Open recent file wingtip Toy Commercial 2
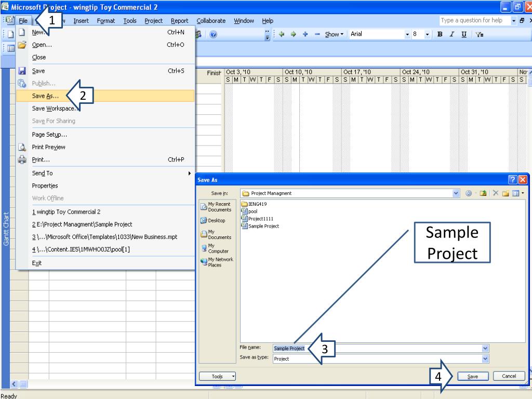532x399 pixels. pos(105,212)
